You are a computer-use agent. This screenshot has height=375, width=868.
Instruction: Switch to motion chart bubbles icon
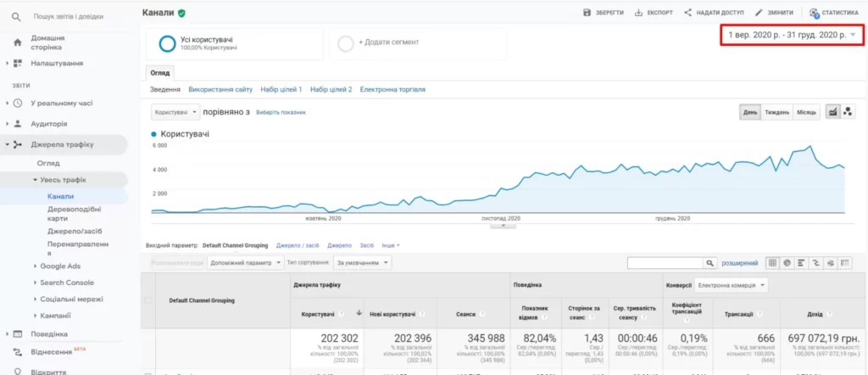(x=847, y=112)
